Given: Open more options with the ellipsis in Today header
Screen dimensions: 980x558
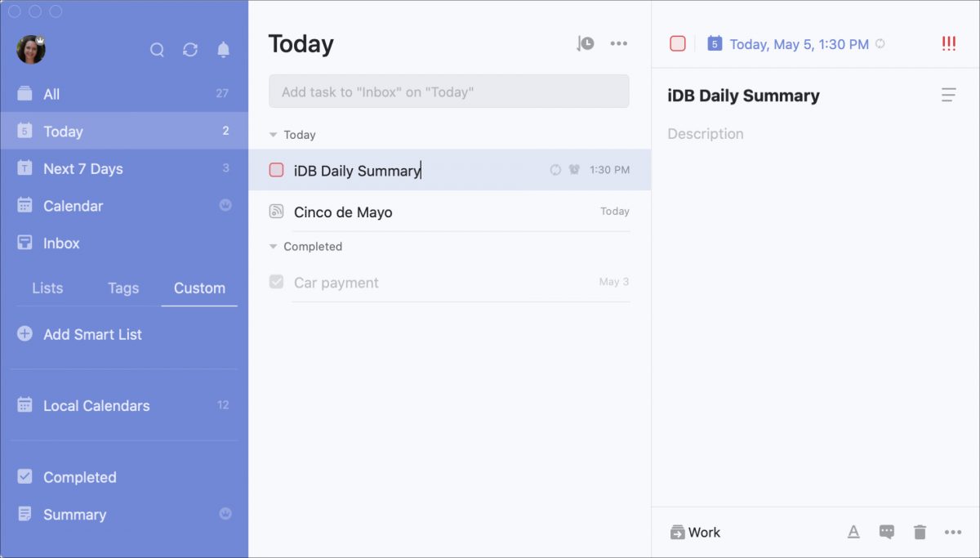Looking at the screenshot, I should pyautogui.click(x=618, y=43).
